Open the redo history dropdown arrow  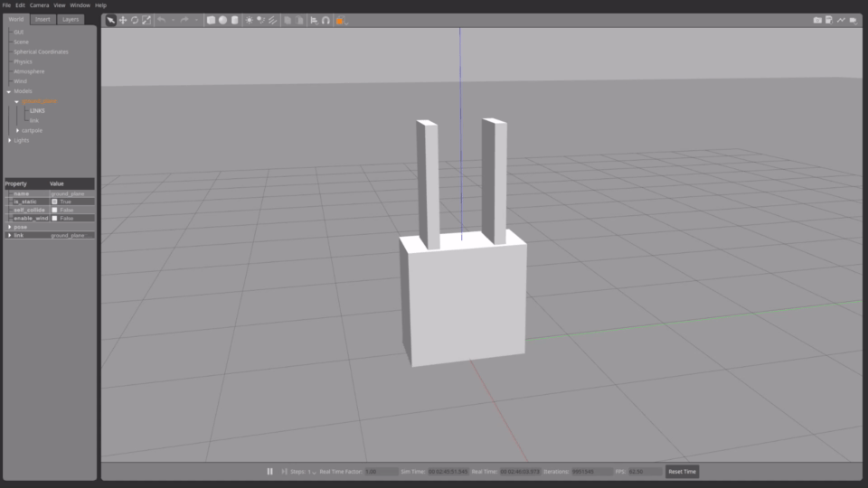[196, 21]
